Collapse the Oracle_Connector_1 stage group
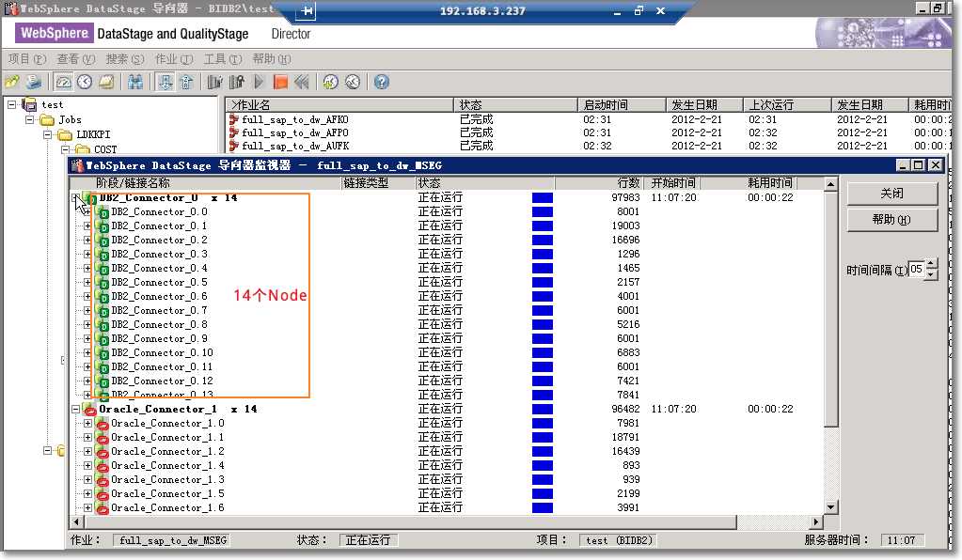This screenshot has height=560, width=962. click(75, 410)
